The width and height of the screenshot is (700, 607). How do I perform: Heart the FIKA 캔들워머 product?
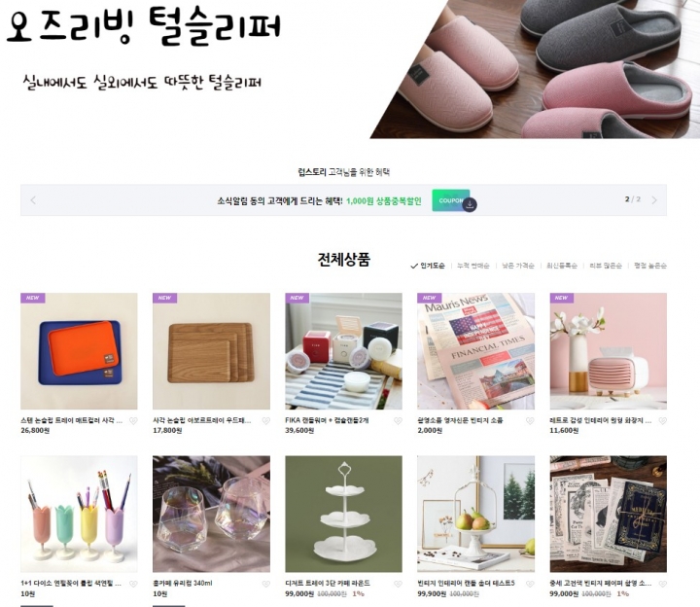[x=398, y=421]
